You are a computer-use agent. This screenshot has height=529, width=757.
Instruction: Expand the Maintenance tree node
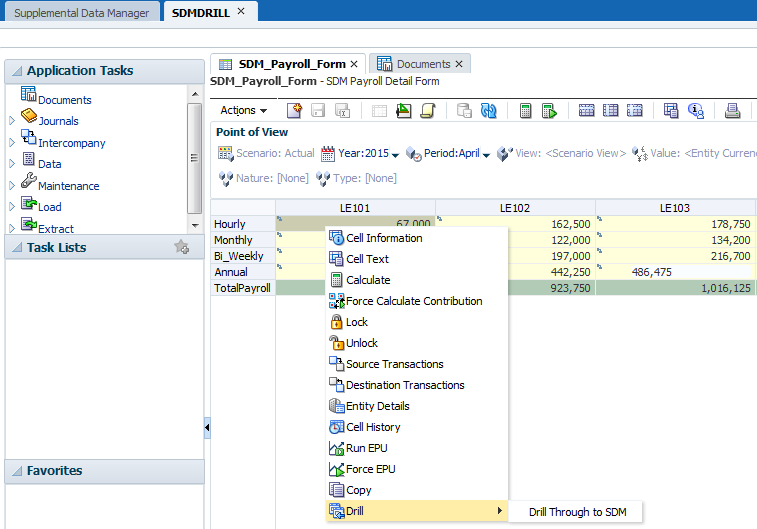pyautogui.click(x=12, y=185)
